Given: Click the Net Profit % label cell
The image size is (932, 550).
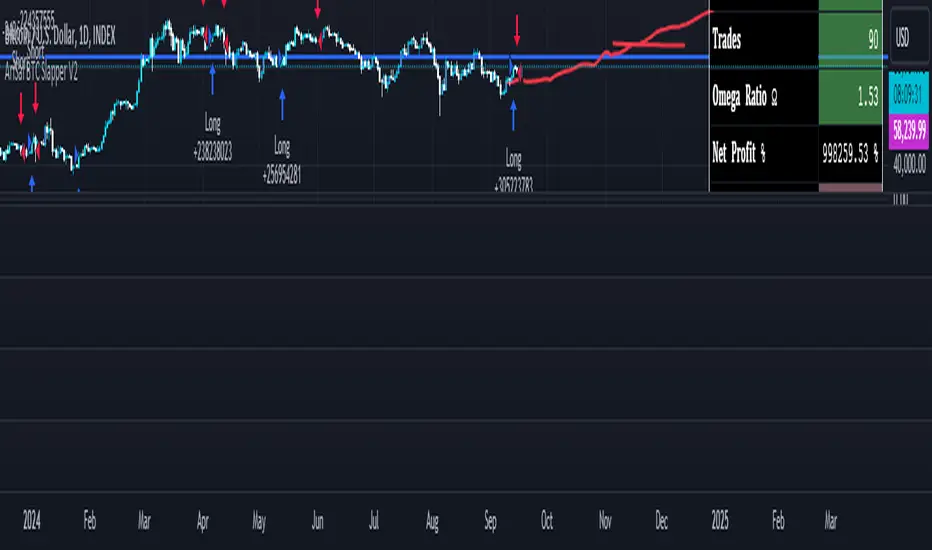Looking at the screenshot, I should tap(764, 153).
